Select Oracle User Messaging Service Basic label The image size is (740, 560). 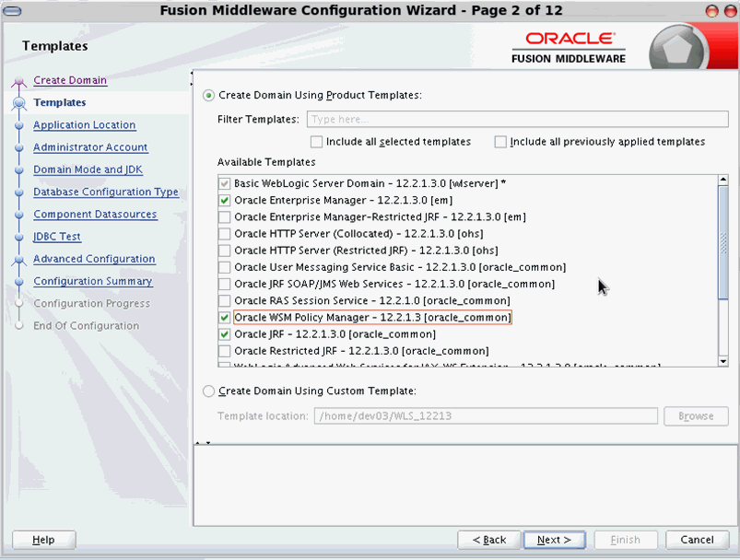click(x=400, y=267)
